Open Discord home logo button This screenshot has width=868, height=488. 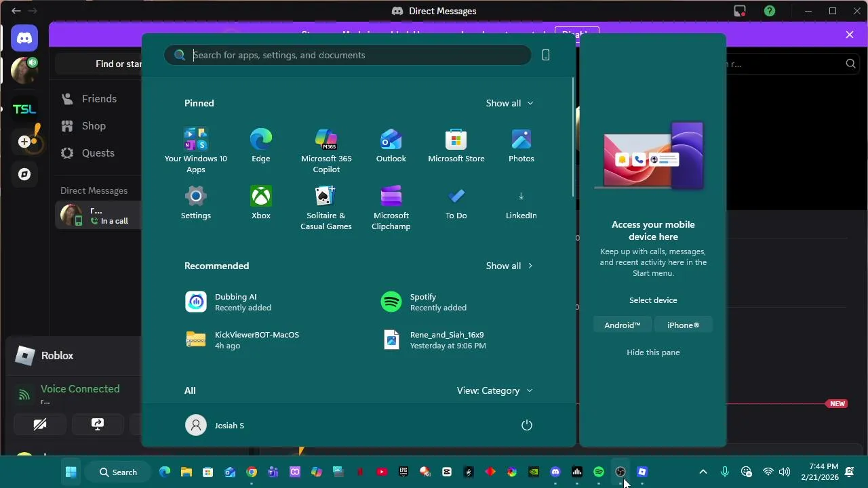coord(24,38)
